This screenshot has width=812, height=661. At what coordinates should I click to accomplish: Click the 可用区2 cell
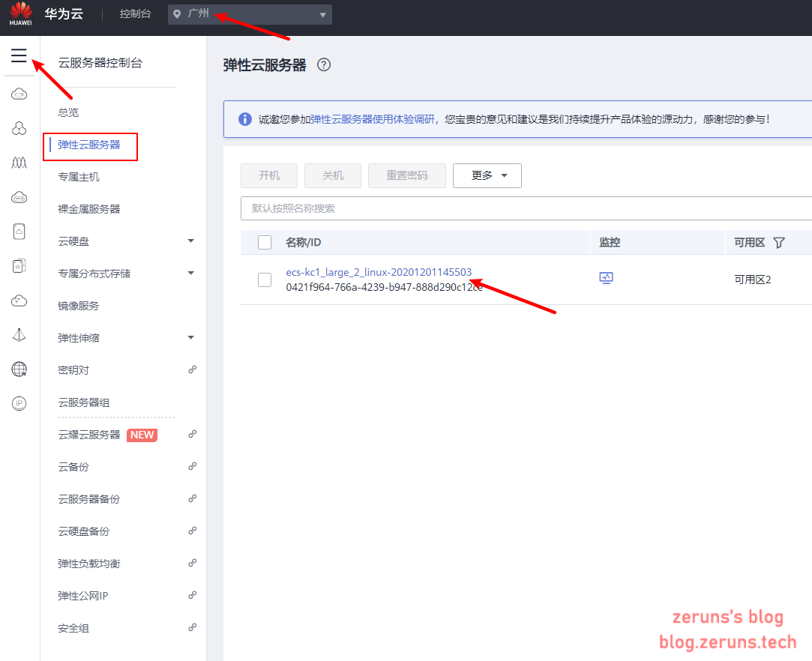pos(753,280)
